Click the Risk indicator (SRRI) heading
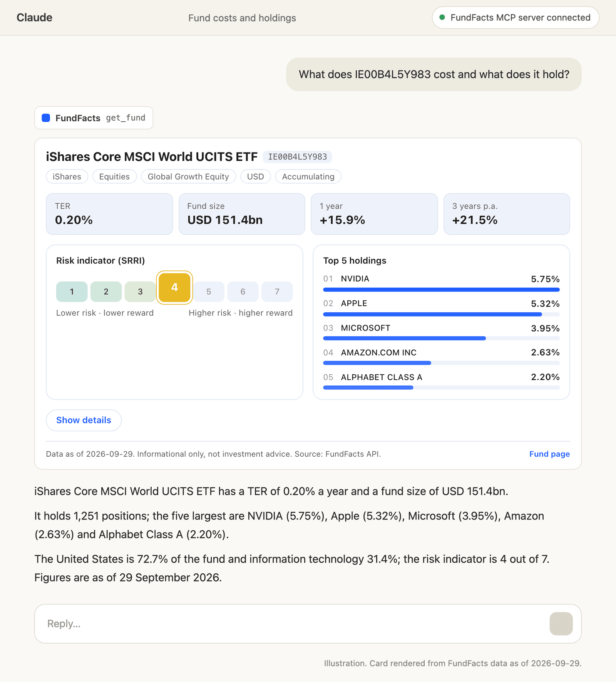Image resolution: width=616 pixels, height=682 pixels. click(x=100, y=261)
